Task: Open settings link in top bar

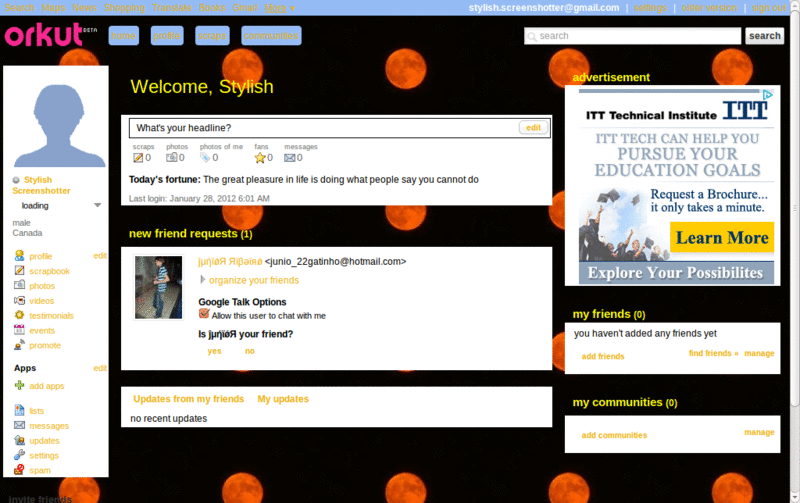Action: pos(650,8)
